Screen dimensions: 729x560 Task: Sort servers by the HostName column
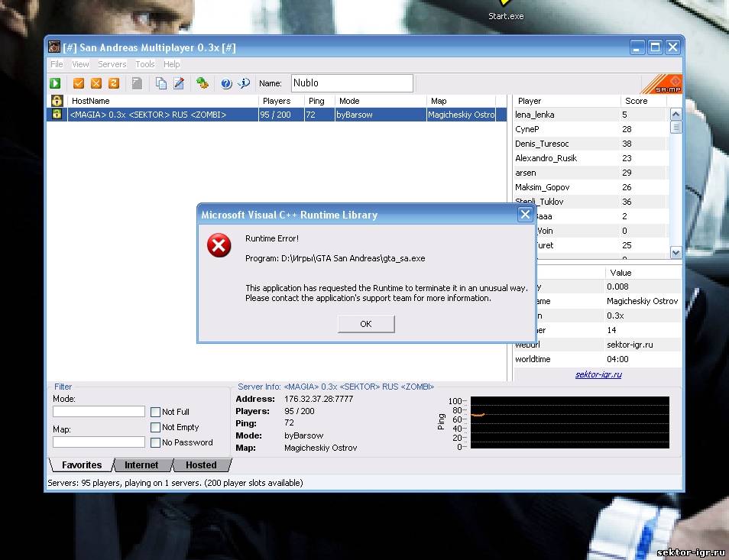(x=163, y=101)
